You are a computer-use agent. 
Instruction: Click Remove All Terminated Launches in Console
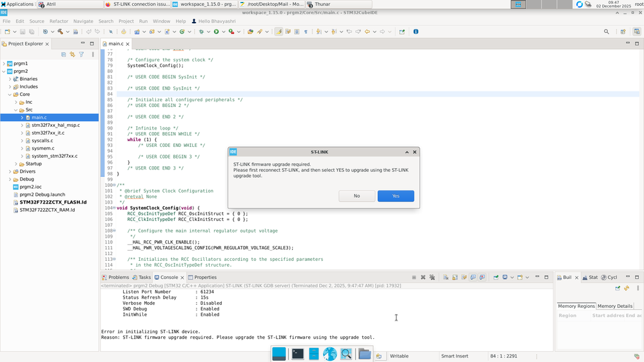[x=433, y=278]
